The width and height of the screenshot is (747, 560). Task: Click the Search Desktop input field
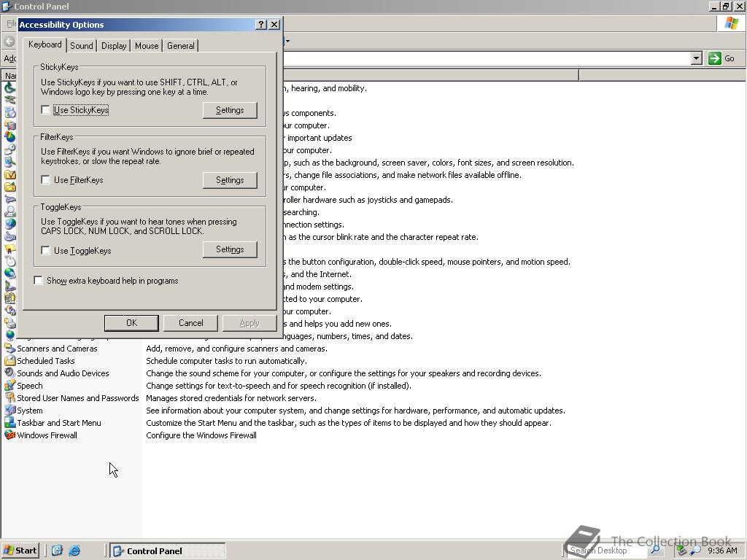click(608, 551)
